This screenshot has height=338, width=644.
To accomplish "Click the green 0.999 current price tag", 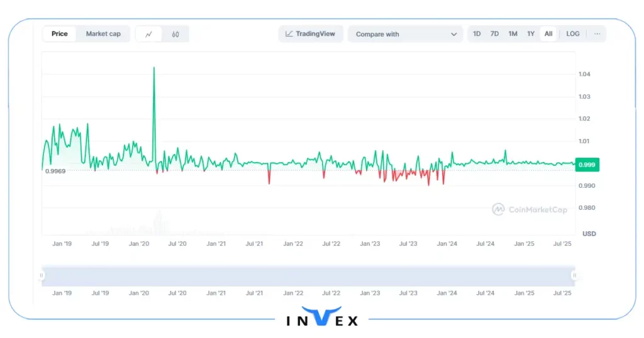I will click(587, 165).
